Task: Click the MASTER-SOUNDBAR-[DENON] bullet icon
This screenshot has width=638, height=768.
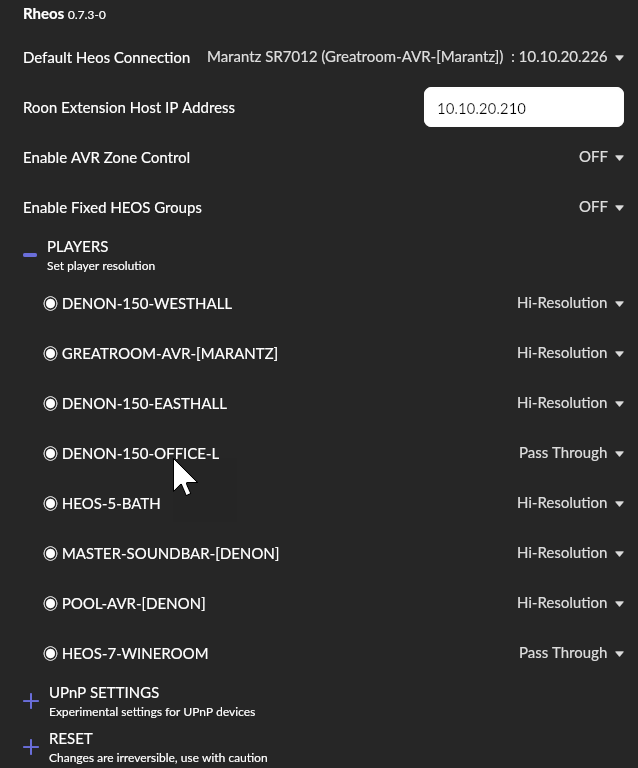Action: (50, 553)
